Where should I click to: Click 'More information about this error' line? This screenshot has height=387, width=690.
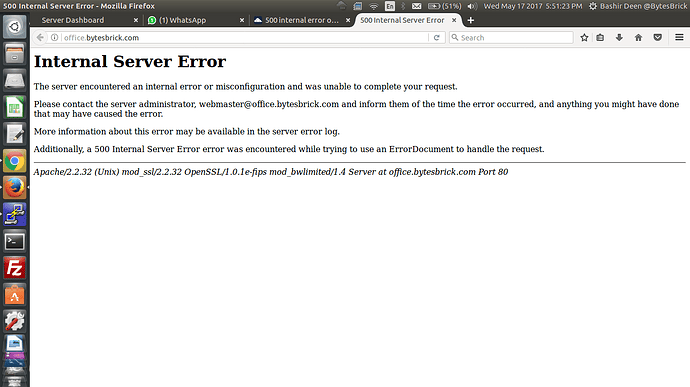(187, 132)
